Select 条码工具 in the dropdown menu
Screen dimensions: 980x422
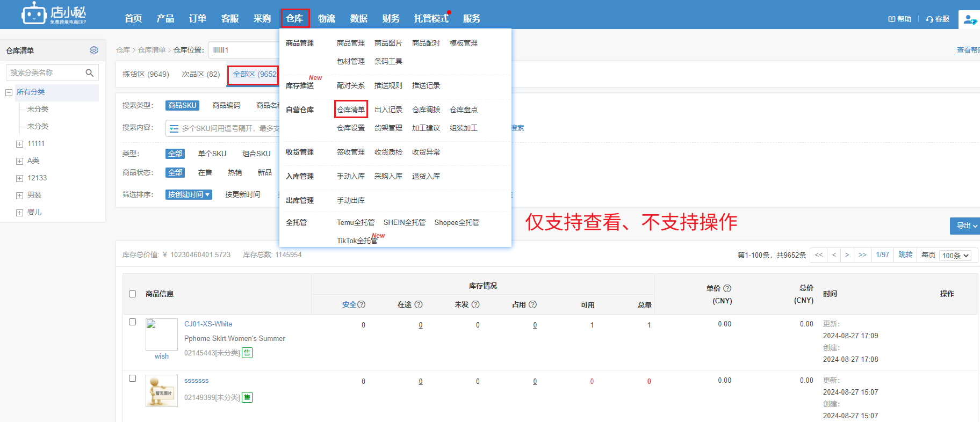point(388,61)
